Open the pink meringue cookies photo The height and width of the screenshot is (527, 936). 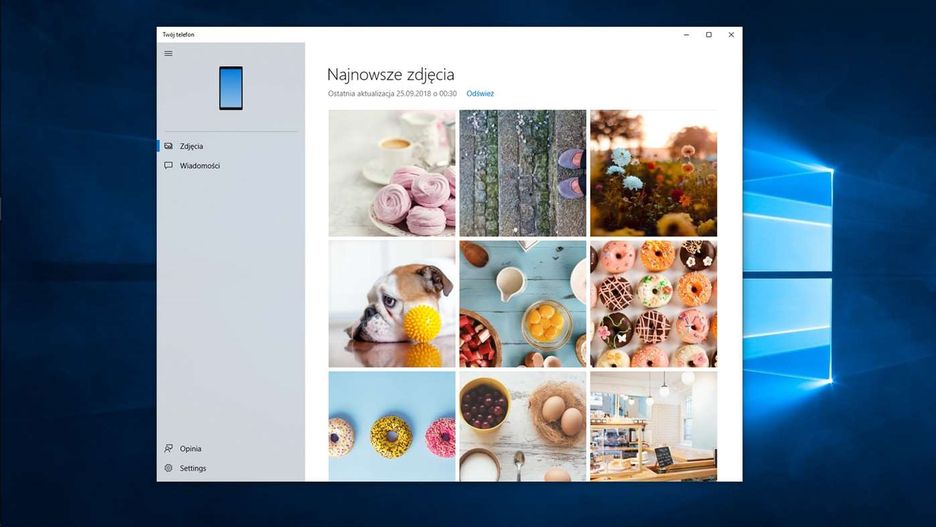(x=392, y=173)
